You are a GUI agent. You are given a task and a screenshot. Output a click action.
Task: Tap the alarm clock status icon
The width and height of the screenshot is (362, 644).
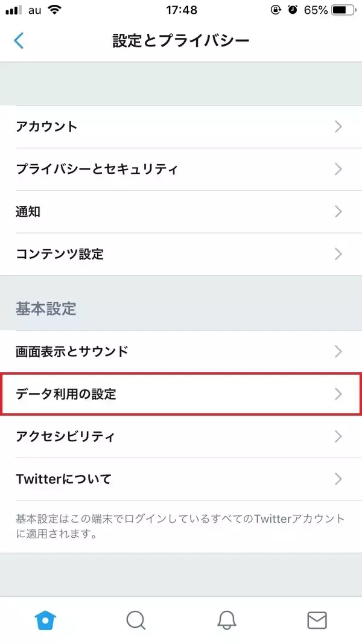293,10
